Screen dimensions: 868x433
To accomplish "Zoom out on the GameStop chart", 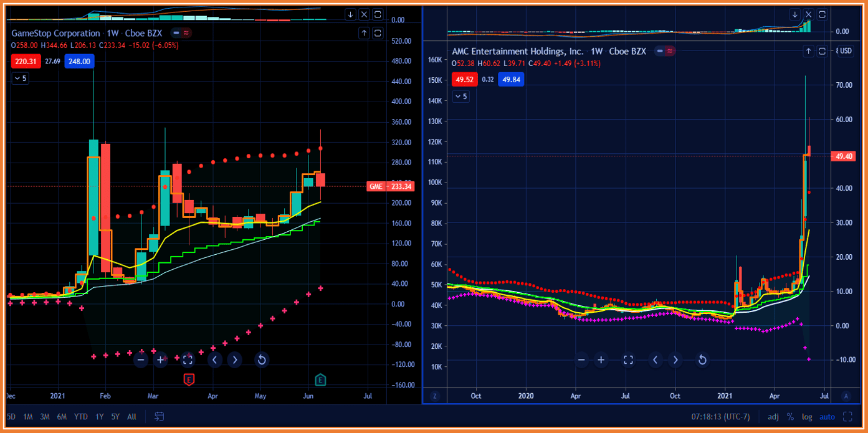I will (x=141, y=359).
